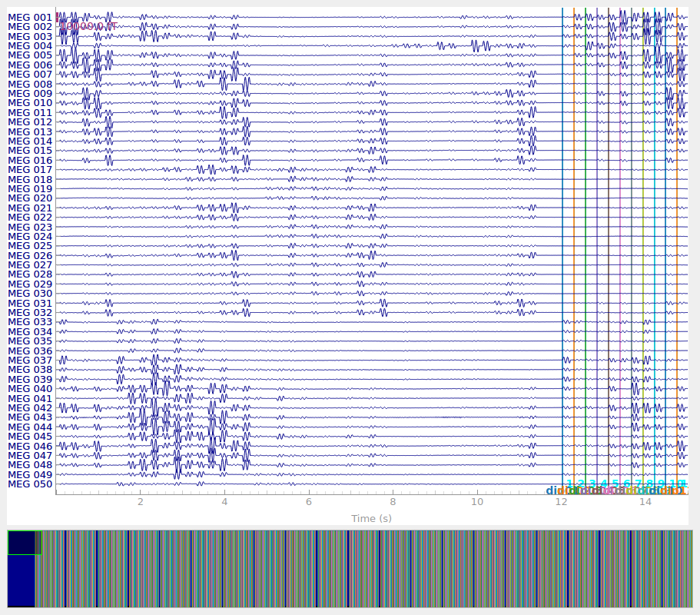Jump to the middle of the overview bar

350,568
